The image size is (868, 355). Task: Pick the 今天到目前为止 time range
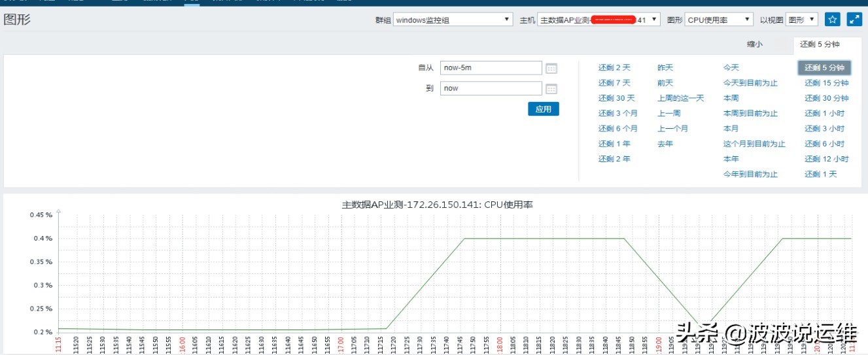(x=750, y=83)
